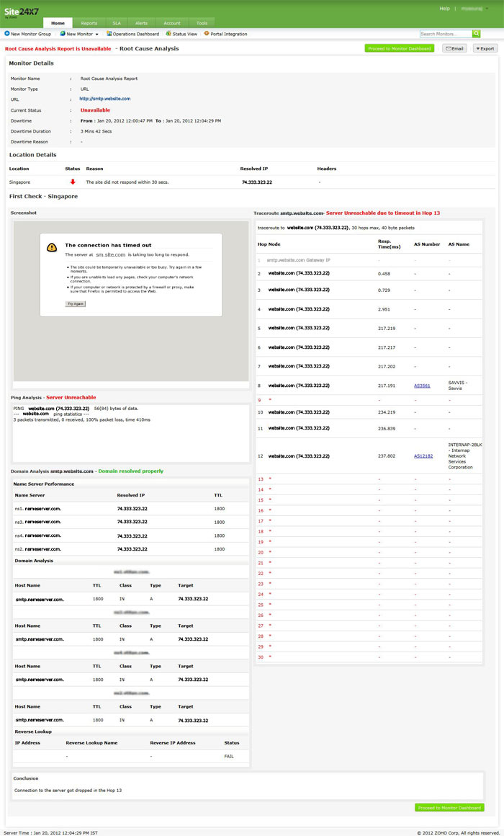
Task: Click the Operations Dashboard toolbar icon
Action: coord(109,34)
